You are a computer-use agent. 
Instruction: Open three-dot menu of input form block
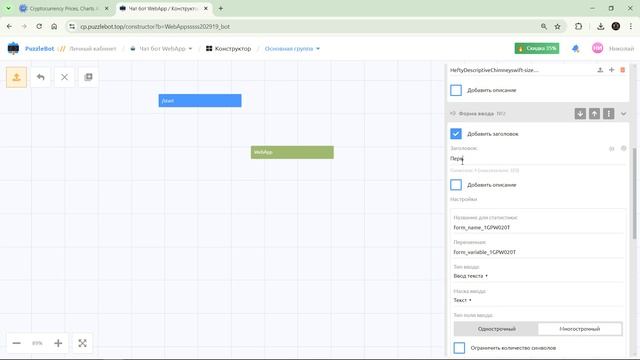[609, 113]
